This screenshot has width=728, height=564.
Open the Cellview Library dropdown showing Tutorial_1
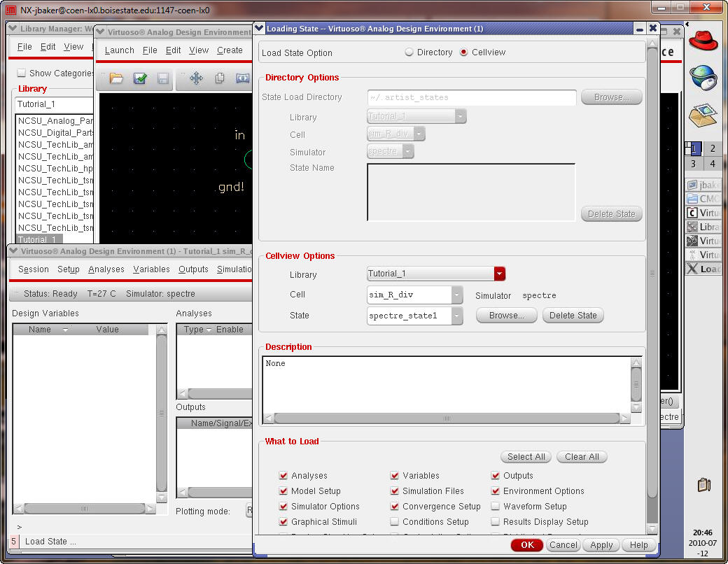pos(499,274)
